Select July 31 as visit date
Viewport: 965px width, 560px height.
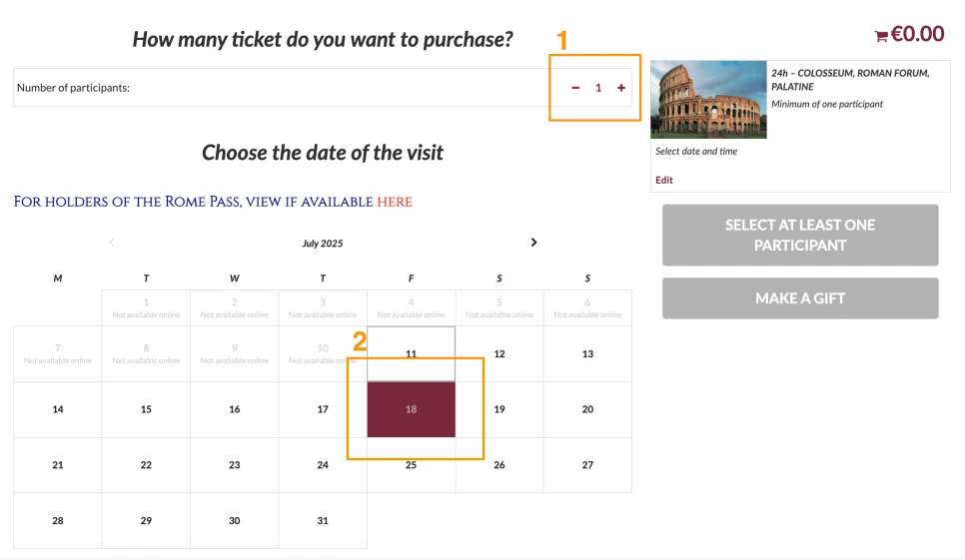click(x=323, y=521)
